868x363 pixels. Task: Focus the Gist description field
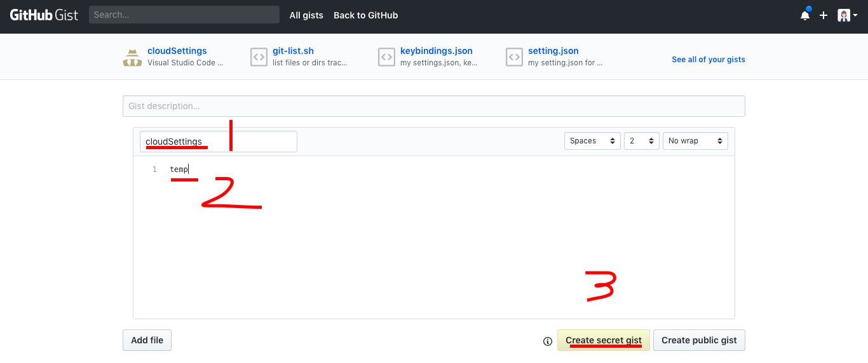coord(433,106)
